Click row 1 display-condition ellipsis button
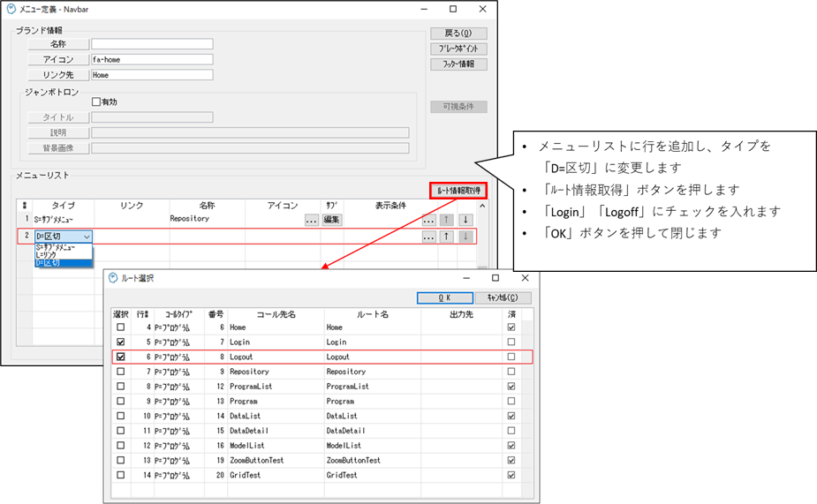Screen dimensions: 817x504 428,220
